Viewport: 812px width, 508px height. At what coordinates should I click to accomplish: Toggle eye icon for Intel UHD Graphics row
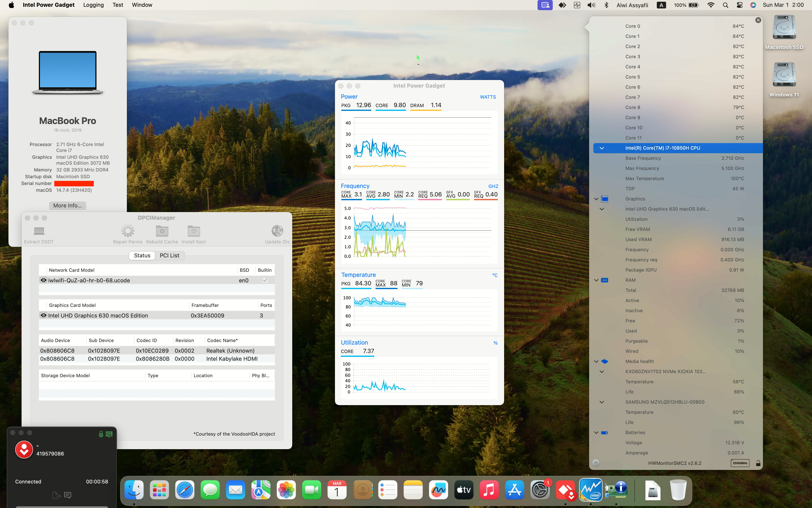click(43, 315)
